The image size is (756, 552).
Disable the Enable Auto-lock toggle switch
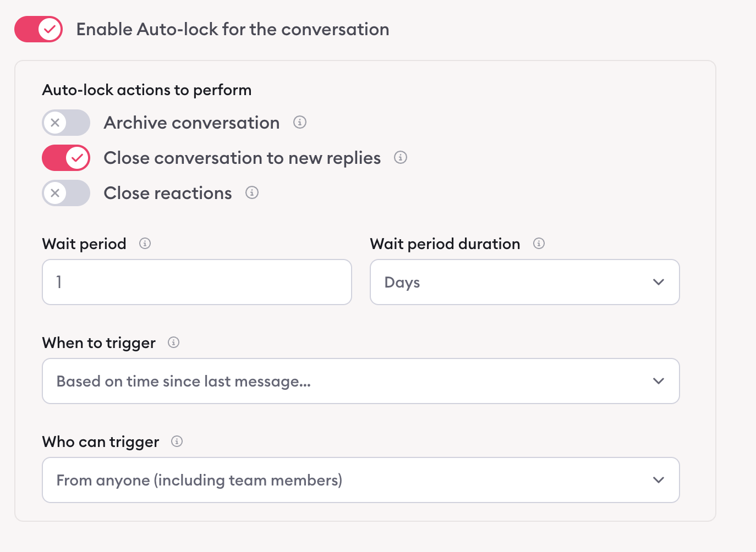pyautogui.click(x=39, y=29)
